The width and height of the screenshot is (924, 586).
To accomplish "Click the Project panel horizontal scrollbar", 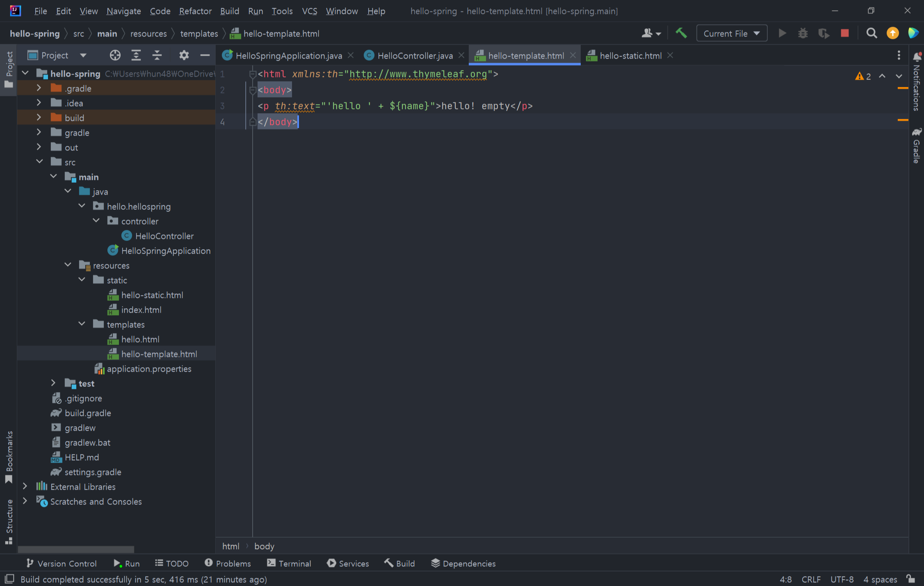I will 76,549.
